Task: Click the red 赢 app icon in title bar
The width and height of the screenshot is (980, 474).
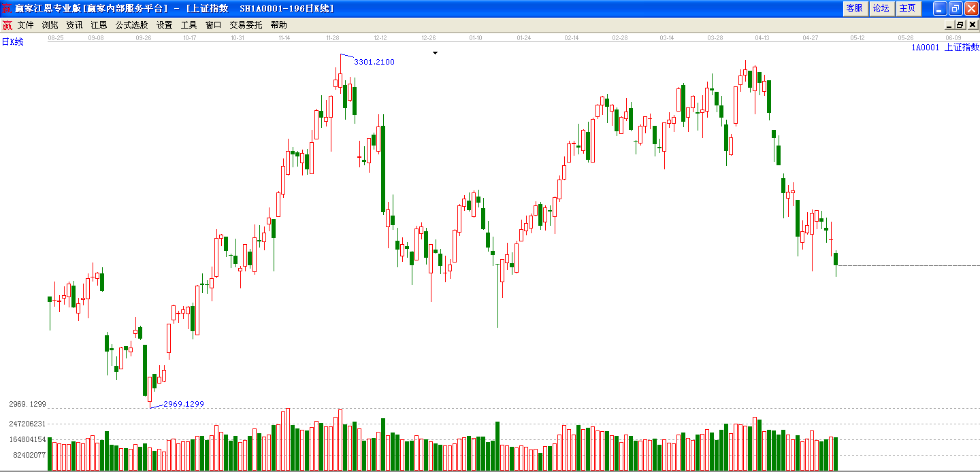Action: pyautogui.click(x=7, y=8)
